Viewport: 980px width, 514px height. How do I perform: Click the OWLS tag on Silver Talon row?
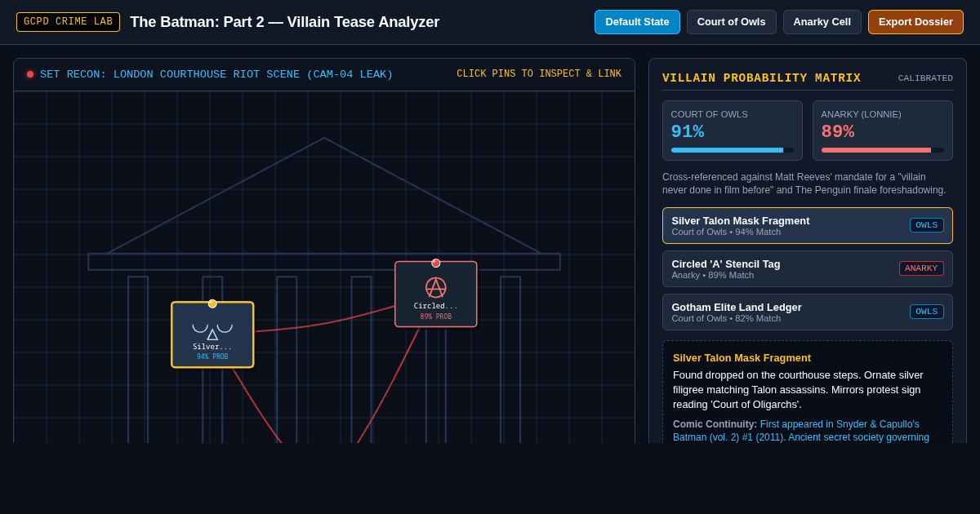(x=927, y=225)
